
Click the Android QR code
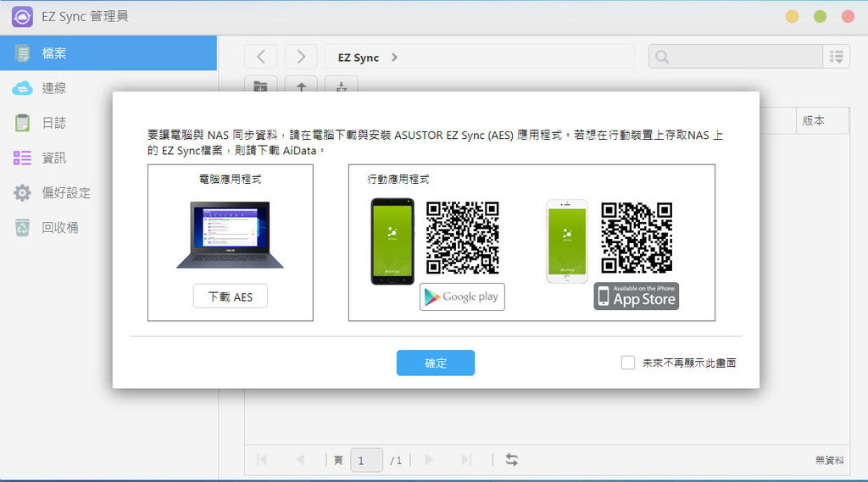pyautogui.click(x=462, y=237)
